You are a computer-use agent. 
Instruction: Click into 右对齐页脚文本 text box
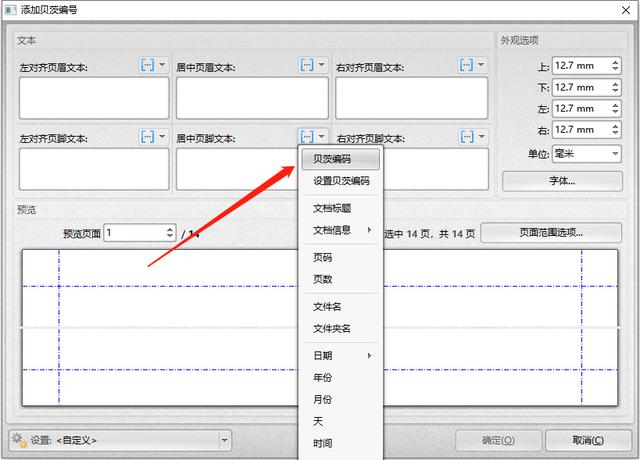coord(436,169)
